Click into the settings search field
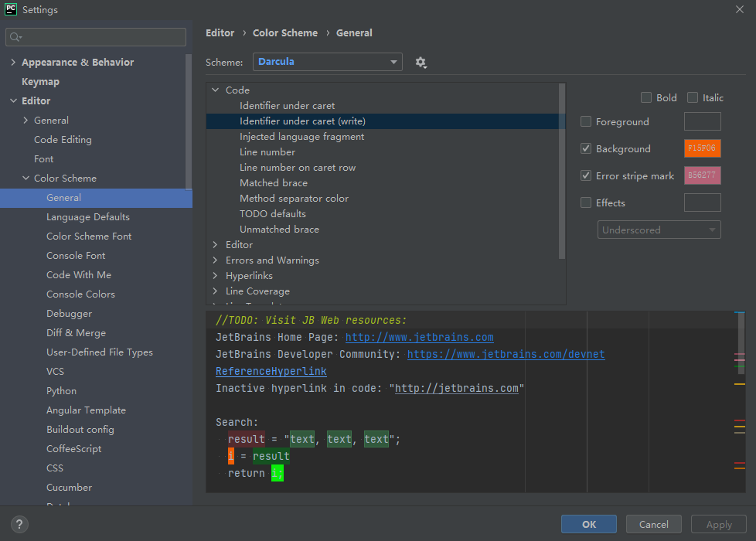756x541 pixels. 95,37
